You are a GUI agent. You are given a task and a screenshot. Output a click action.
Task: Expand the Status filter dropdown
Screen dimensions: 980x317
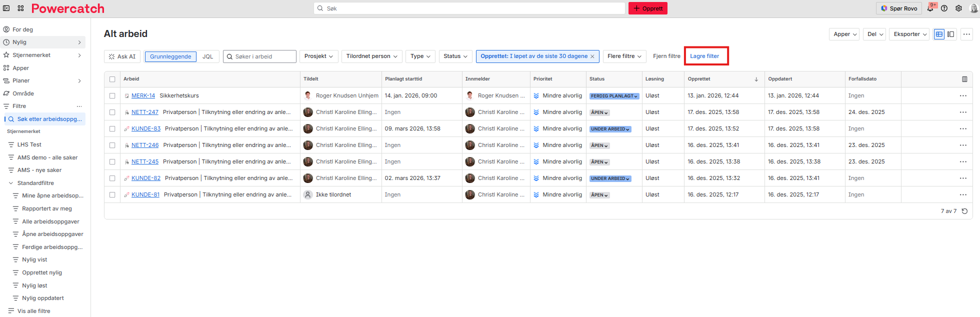point(455,56)
